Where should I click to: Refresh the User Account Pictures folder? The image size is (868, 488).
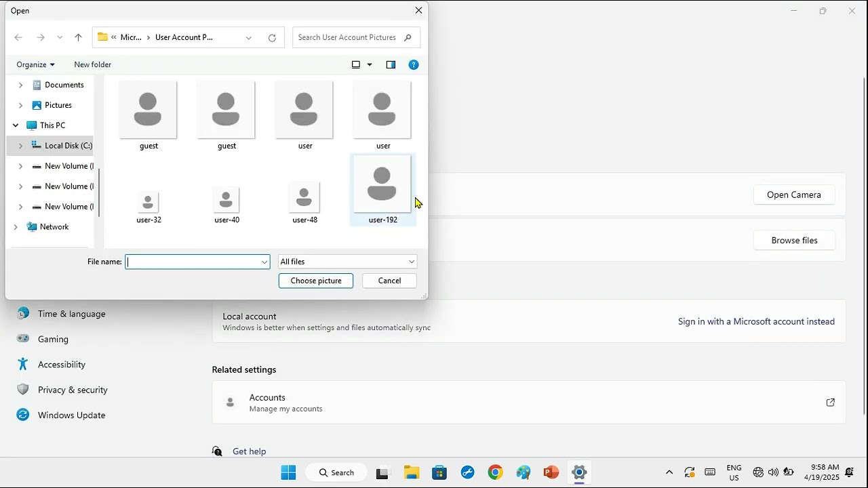(272, 38)
